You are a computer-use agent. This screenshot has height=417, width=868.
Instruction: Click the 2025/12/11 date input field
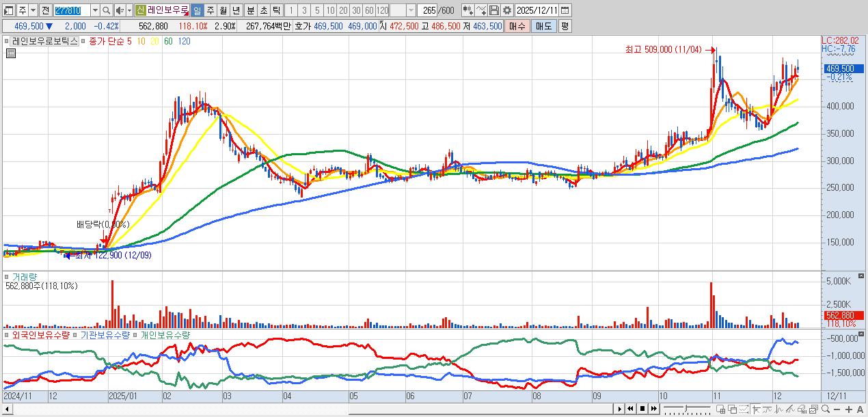point(537,10)
